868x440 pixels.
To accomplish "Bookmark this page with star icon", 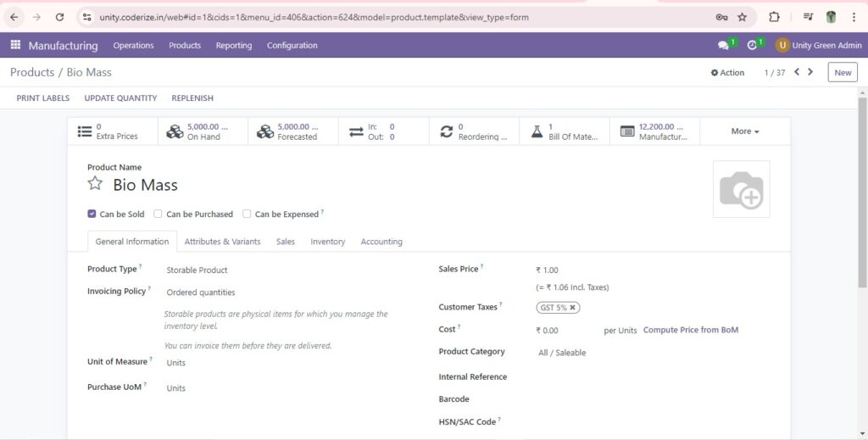I will click(x=742, y=17).
